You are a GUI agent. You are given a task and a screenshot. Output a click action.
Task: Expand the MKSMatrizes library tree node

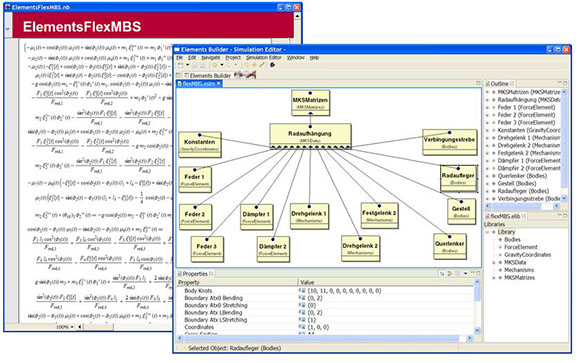click(x=494, y=278)
